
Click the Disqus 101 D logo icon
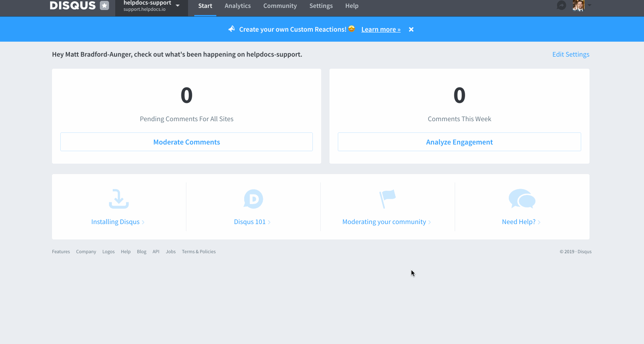point(253,199)
